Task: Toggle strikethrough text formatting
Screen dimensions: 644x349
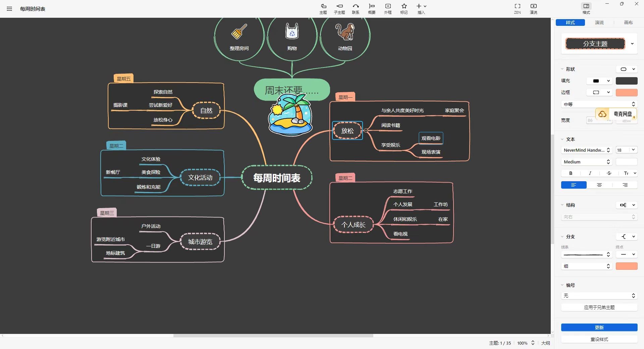Action: coord(609,173)
